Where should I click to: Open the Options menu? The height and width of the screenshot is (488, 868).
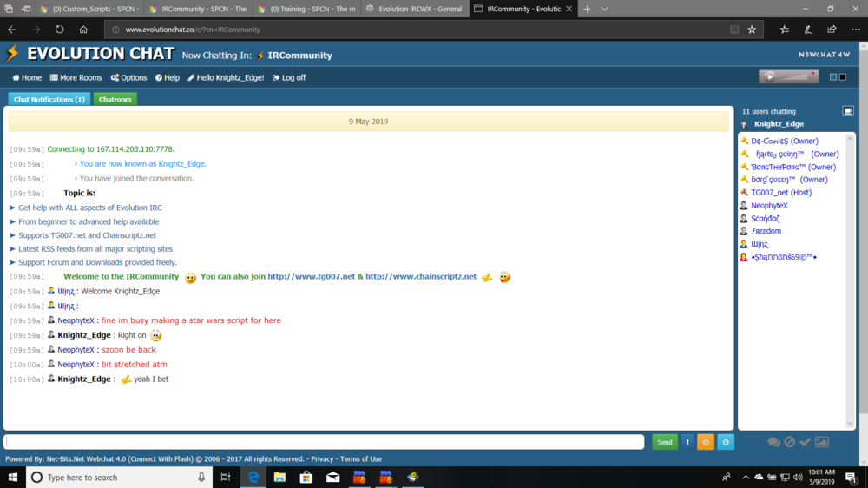pos(128,77)
